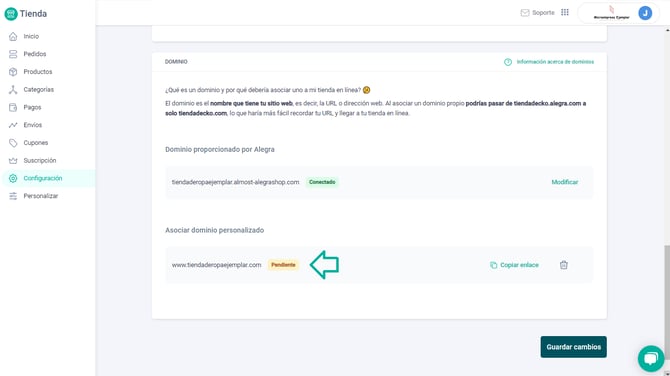The height and width of the screenshot is (376, 670).
Task: Click the company logo in header
Action: tap(611, 13)
